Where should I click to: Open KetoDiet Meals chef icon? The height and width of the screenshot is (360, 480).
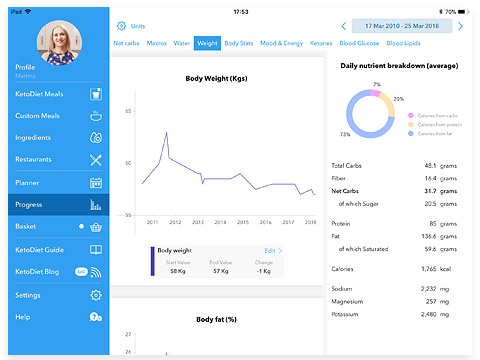pyautogui.click(x=96, y=94)
